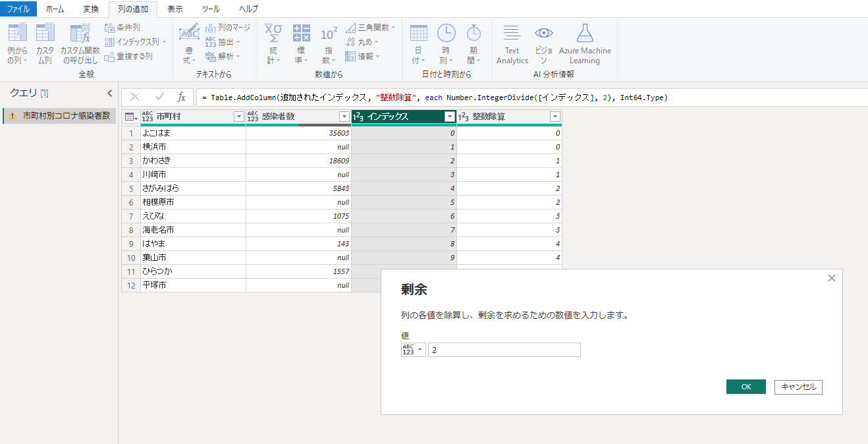Expand the Index Column (インデックス列) dropdown
Viewport: 868px width, 444px height.
pyautogui.click(x=164, y=42)
